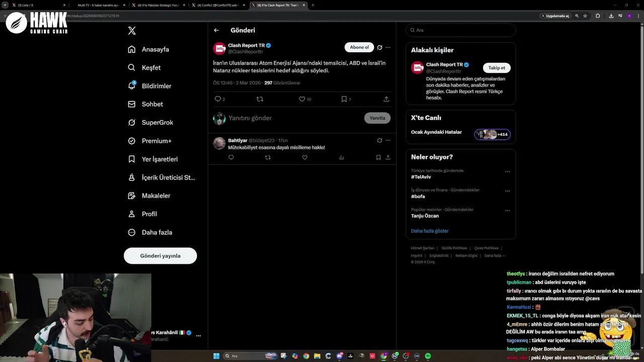The width and height of the screenshot is (644, 362).
Task: Click Daha fazla göster link
Action: pos(430,231)
